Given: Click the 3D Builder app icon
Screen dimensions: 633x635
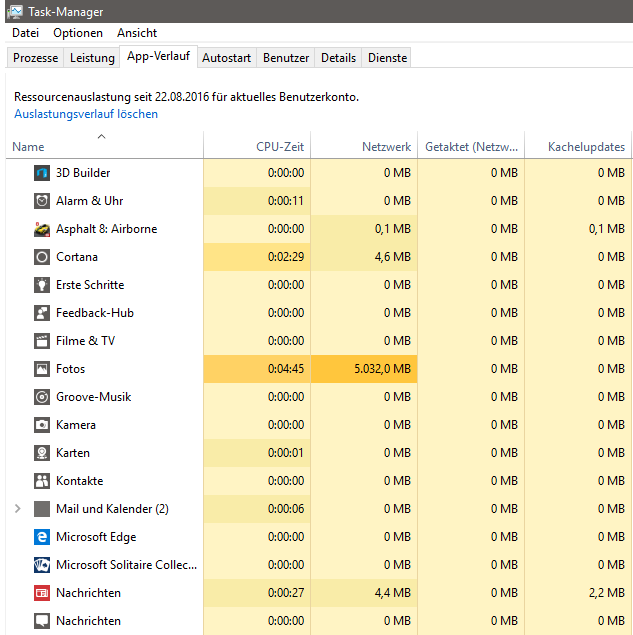Looking at the screenshot, I should [42, 173].
